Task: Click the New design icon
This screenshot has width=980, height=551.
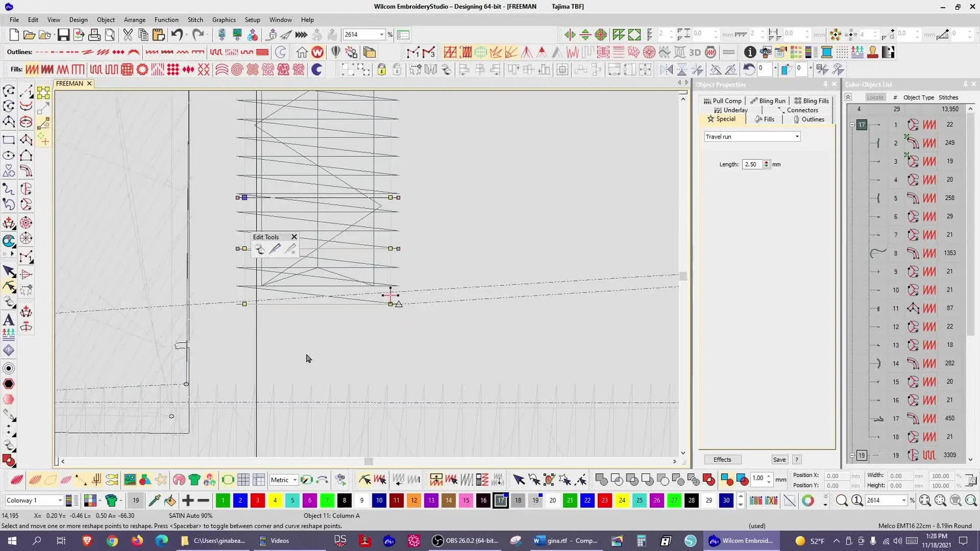Action: [14, 35]
